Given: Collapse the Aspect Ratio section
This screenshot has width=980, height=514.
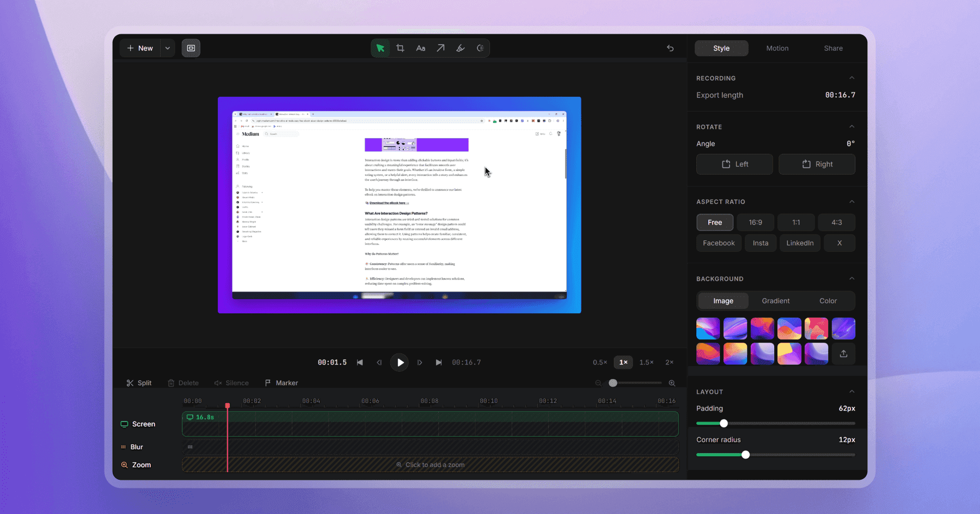Looking at the screenshot, I should (x=852, y=202).
